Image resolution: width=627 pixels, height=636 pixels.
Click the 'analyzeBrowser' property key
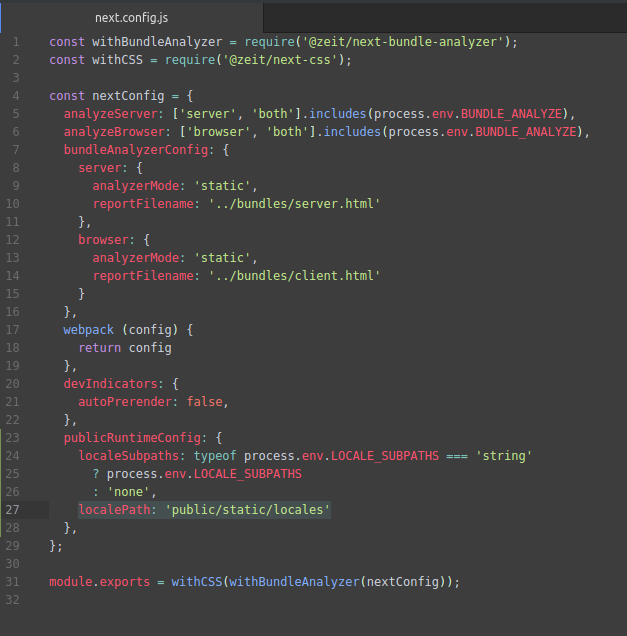114,132
